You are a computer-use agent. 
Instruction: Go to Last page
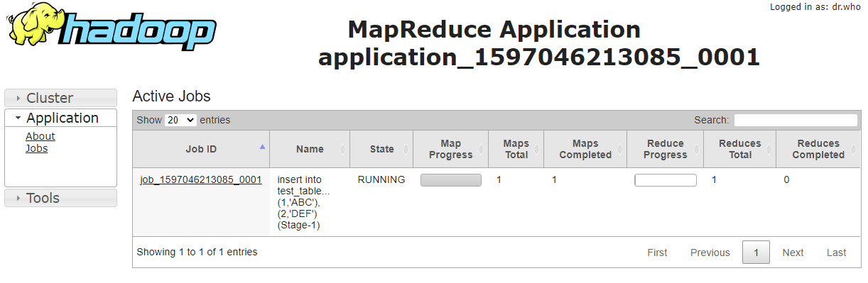click(x=837, y=253)
